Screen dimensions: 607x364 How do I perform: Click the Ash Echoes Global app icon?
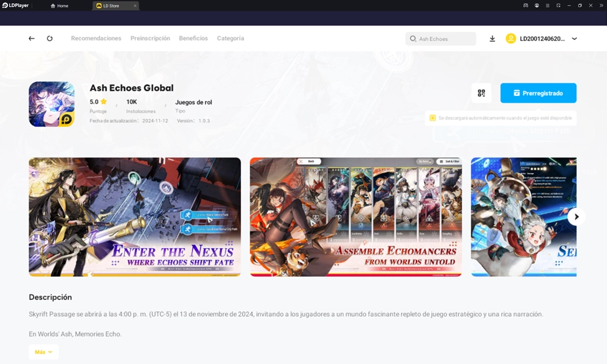pos(52,104)
